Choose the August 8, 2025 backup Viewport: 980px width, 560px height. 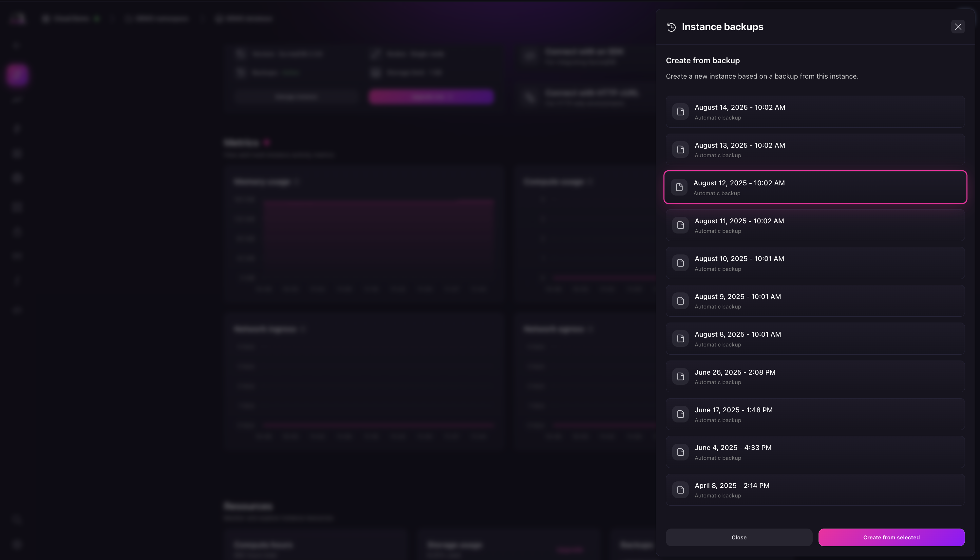(x=815, y=339)
